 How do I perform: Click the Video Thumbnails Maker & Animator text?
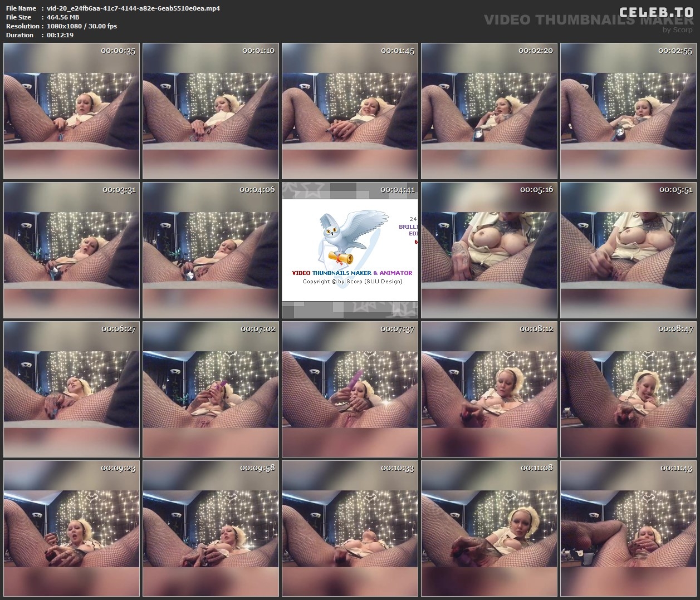click(x=352, y=273)
